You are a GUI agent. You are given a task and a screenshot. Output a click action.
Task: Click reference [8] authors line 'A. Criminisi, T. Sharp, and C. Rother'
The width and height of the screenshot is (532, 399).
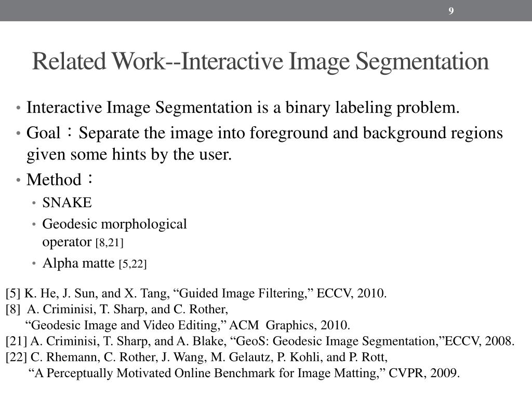[x=117, y=309]
